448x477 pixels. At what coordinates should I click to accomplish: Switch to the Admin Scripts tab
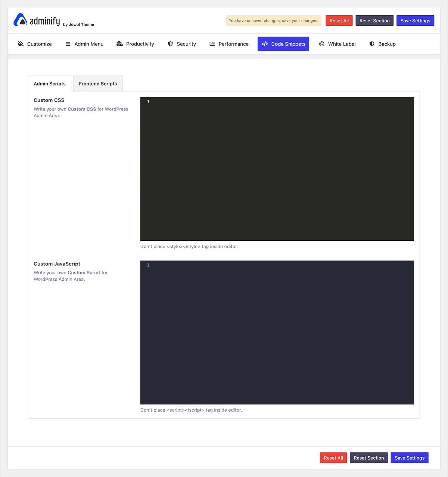click(50, 84)
